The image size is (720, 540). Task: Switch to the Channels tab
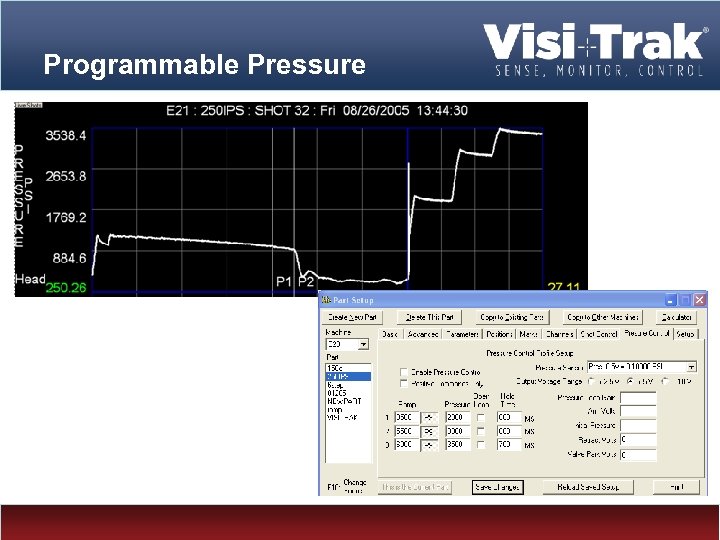point(559,334)
